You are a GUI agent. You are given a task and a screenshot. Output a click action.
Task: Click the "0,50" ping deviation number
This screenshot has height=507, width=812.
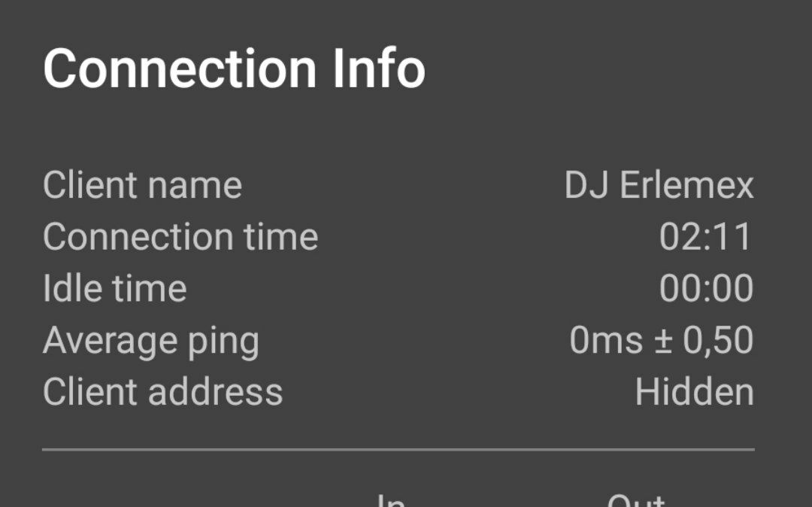point(718,341)
